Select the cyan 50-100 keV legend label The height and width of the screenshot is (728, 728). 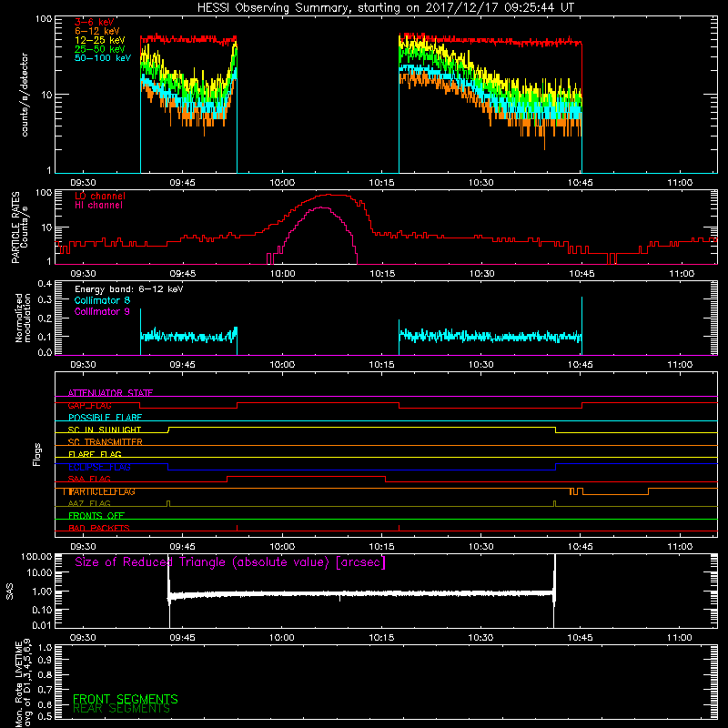pos(103,58)
